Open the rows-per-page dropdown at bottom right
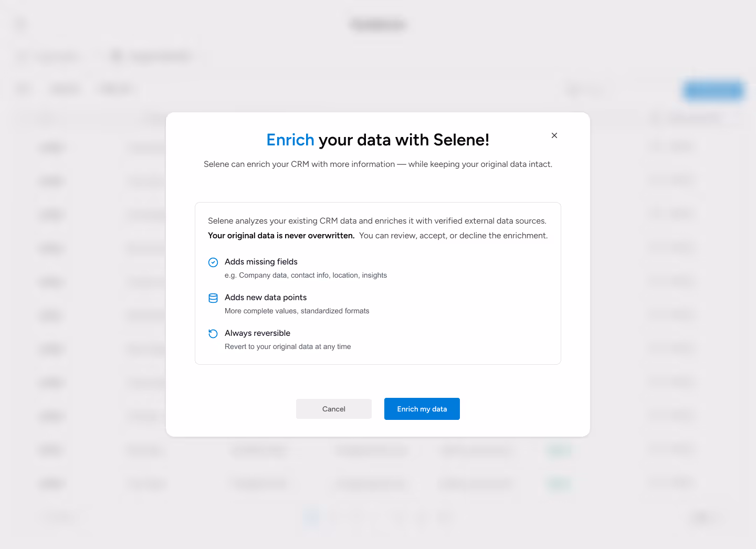This screenshot has height=549, width=756. coord(703,518)
